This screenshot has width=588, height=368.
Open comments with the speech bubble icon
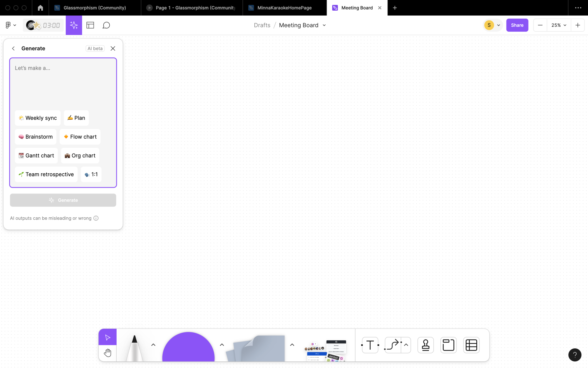tap(106, 25)
